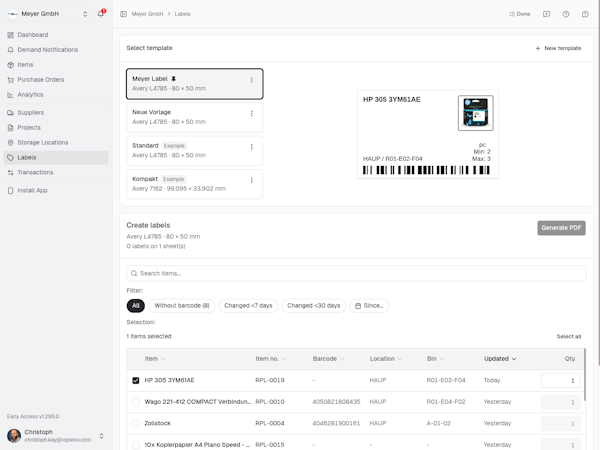This screenshot has height=450, width=600.
Task: Open notifications bell icon
Action: 101,14
